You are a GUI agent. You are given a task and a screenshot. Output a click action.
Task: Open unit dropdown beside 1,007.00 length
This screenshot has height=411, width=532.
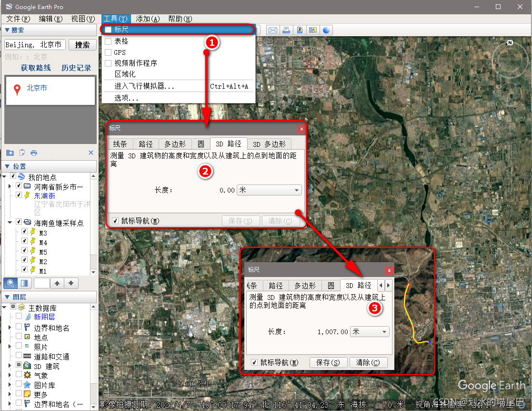point(370,331)
